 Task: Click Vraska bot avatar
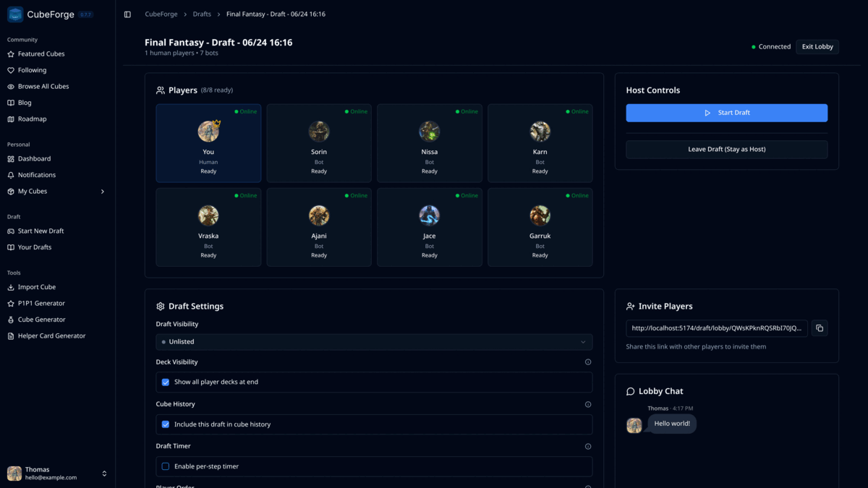(x=208, y=215)
